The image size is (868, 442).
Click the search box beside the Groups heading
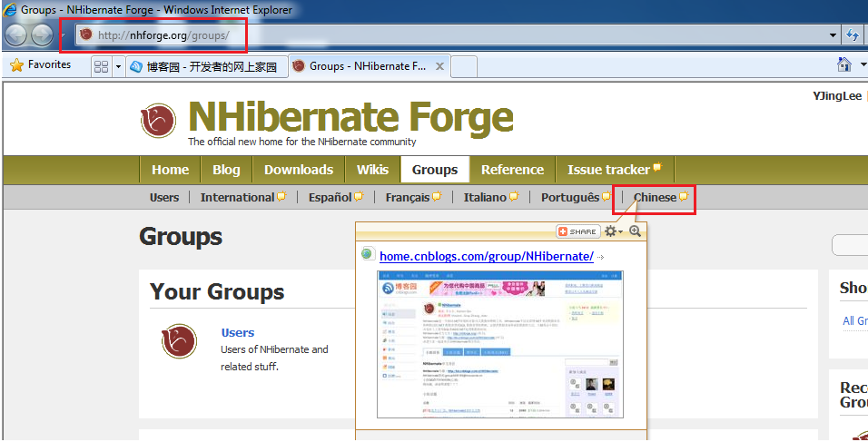point(850,245)
